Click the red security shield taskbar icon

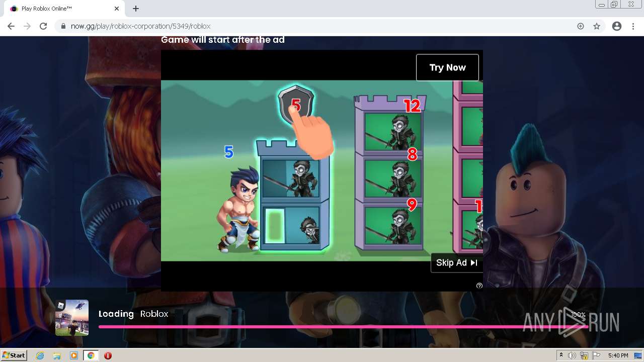click(108, 355)
